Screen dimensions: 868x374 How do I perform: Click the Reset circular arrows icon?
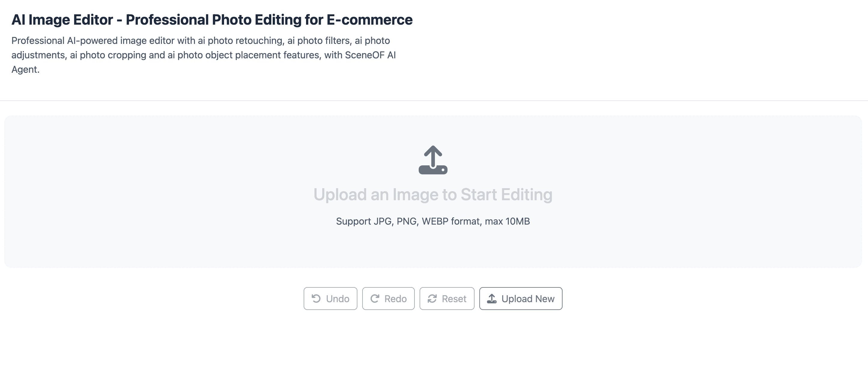click(x=432, y=299)
